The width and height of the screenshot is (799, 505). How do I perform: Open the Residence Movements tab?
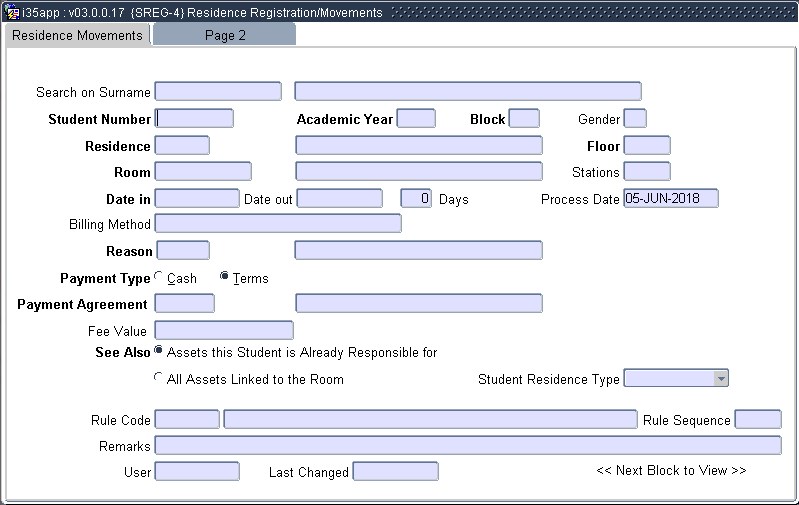(77, 35)
